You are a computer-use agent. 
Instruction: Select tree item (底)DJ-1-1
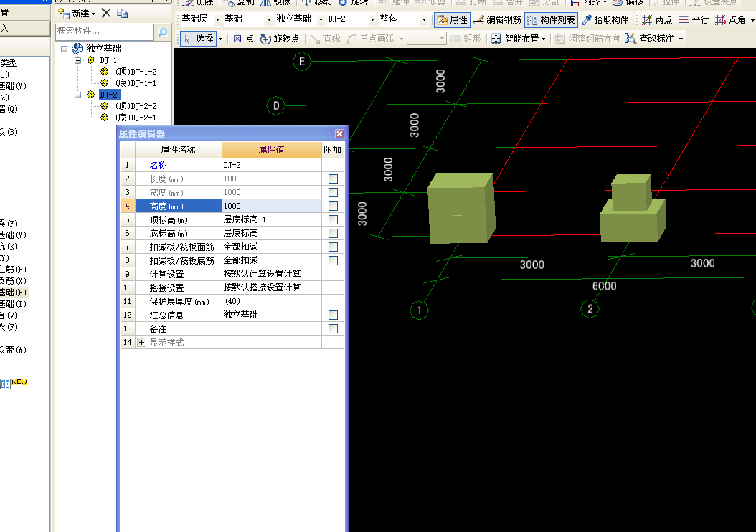pos(136,83)
